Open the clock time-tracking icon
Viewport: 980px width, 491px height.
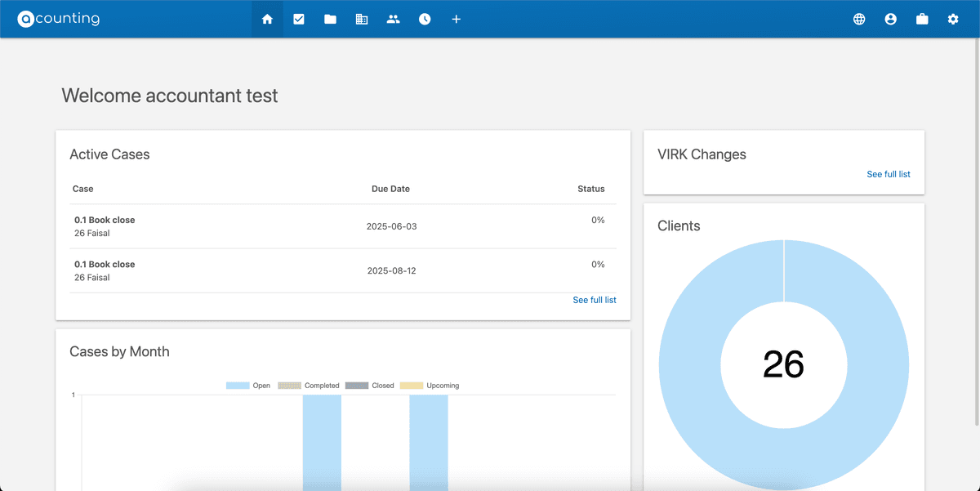425,19
